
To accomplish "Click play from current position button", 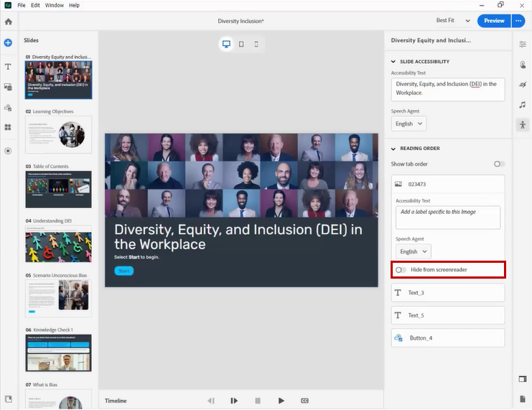I will click(234, 401).
